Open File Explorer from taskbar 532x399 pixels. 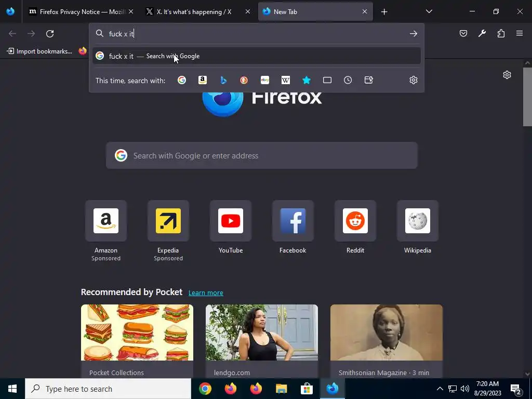(281, 389)
